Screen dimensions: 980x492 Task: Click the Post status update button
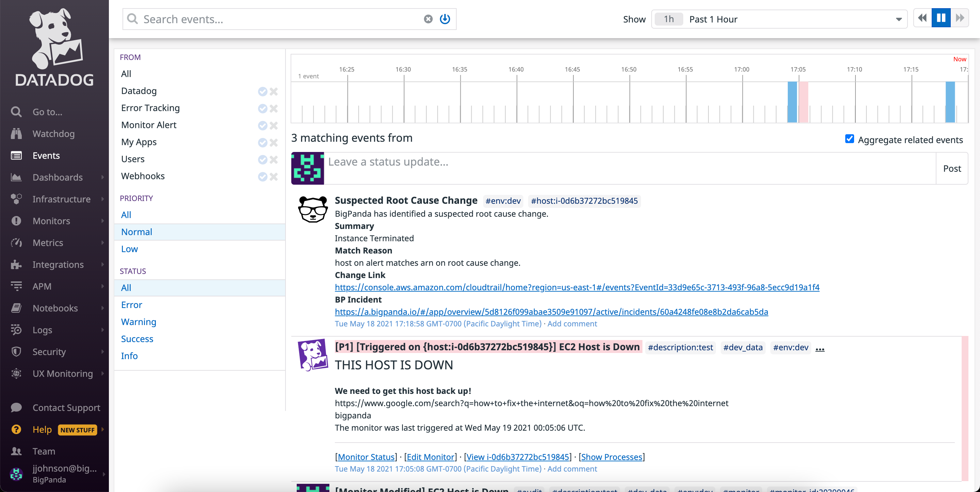coord(951,168)
